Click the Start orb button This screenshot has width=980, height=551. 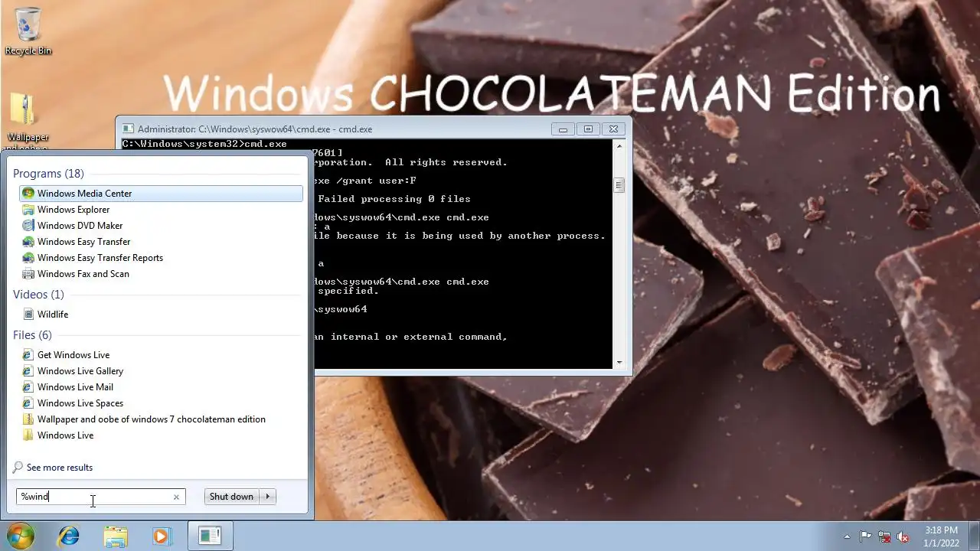click(21, 536)
